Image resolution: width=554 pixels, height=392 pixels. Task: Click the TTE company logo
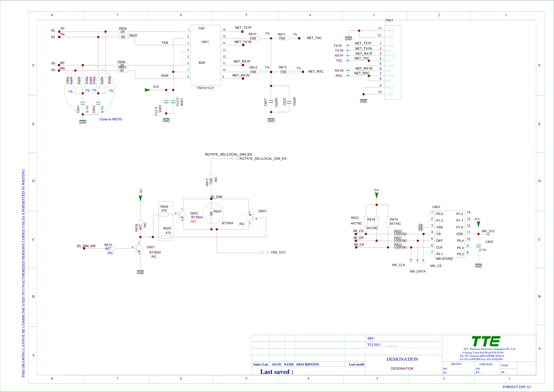point(486,341)
